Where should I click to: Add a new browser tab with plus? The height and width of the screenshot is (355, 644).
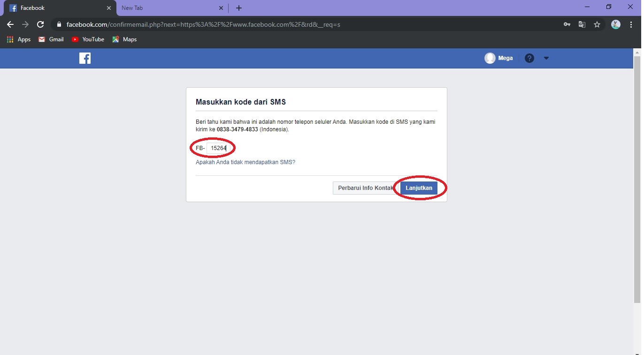239,8
